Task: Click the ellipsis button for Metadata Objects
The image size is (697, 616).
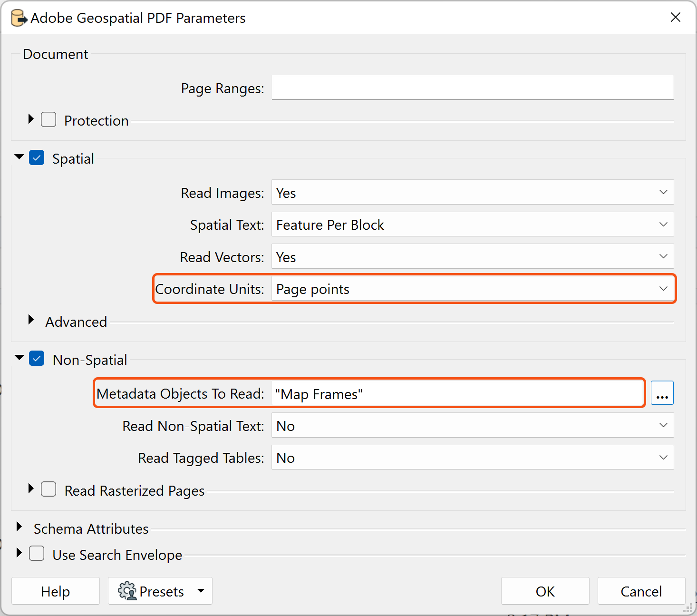Action: tap(662, 393)
